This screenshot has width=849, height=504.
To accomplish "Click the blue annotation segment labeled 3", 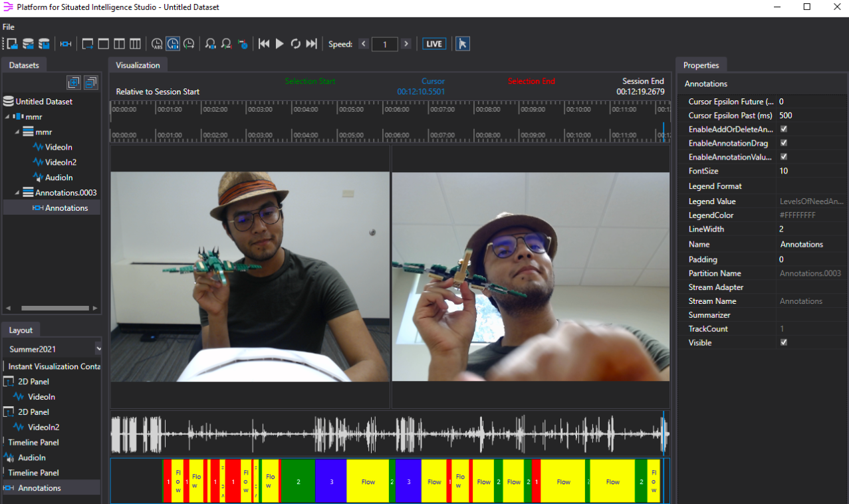I will (330, 481).
